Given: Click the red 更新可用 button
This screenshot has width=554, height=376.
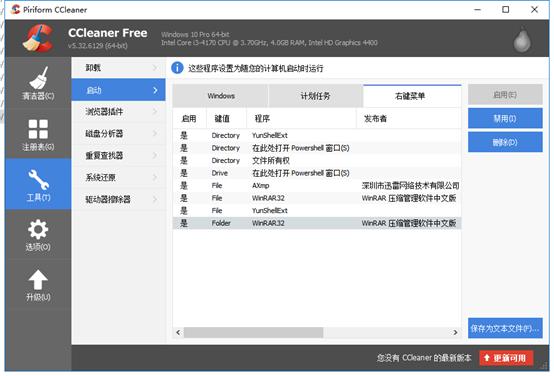Looking at the screenshot, I should point(506,358).
